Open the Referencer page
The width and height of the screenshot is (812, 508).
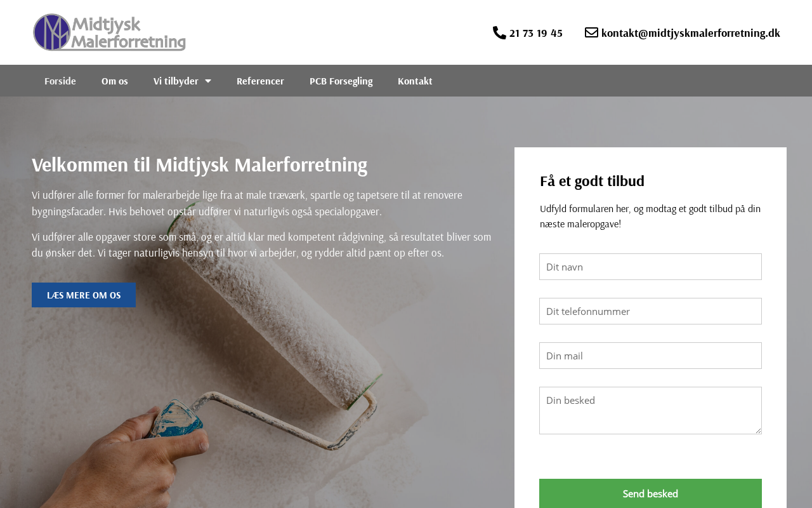click(260, 81)
